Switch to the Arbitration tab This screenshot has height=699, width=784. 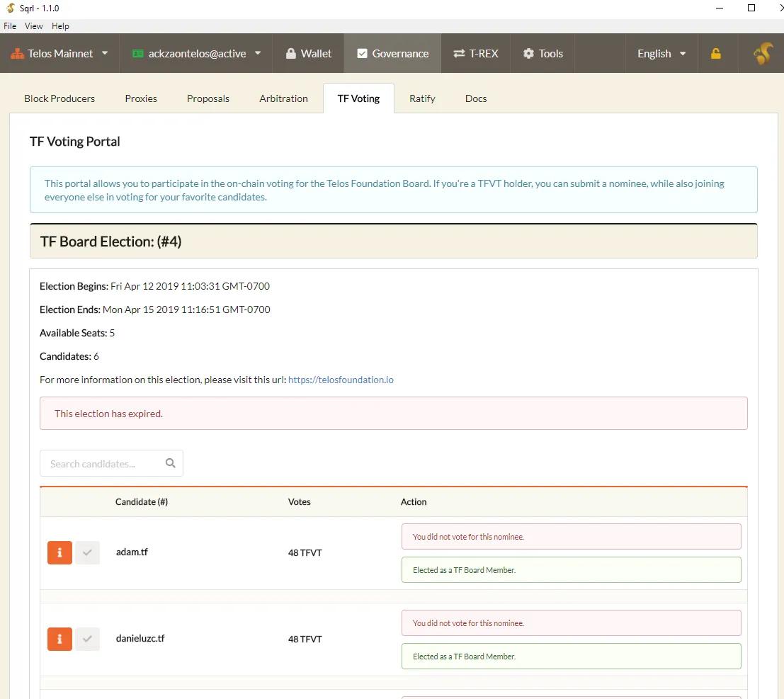283,98
